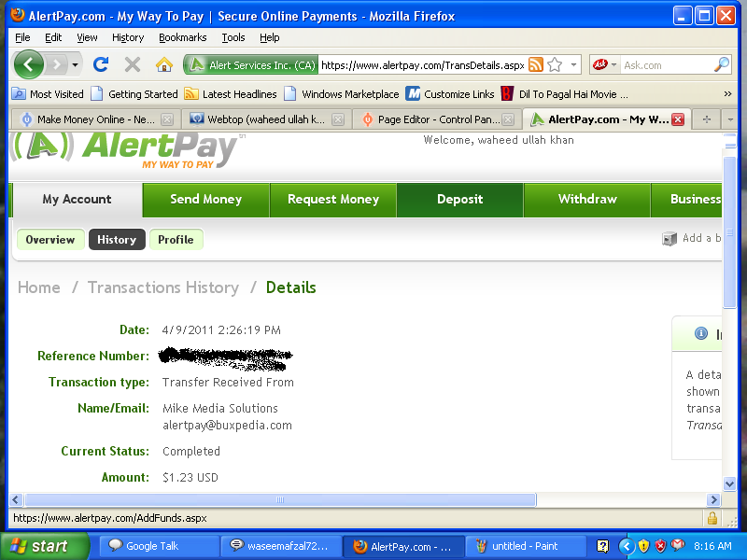The width and height of the screenshot is (747, 560).
Task: Open the back/forward history dropdown arrow
Action: pyautogui.click(x=75, y=64)
